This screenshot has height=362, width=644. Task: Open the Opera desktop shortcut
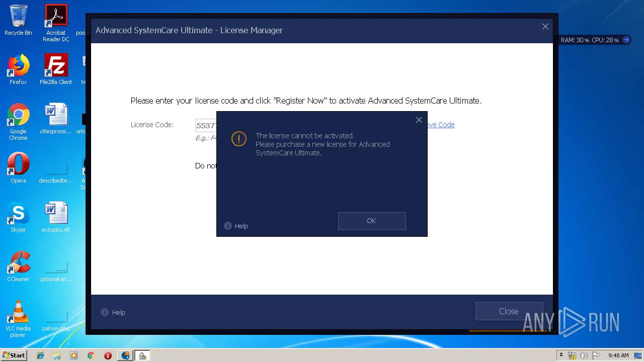18,168
